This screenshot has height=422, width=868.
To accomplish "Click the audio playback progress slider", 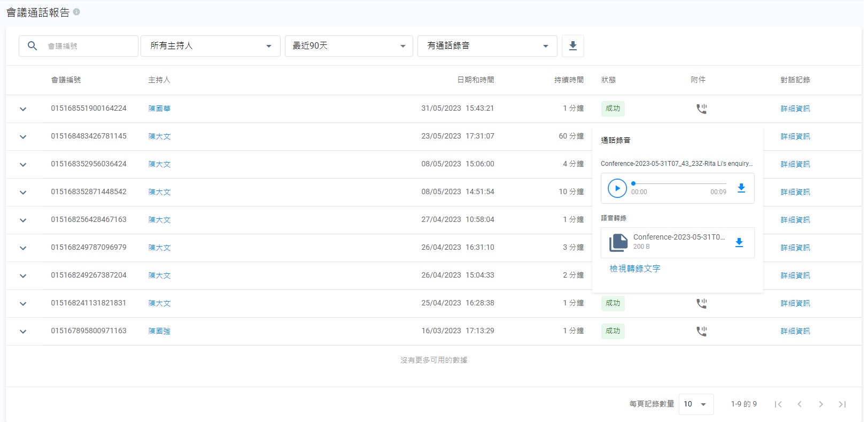I will tap(679, 183).
